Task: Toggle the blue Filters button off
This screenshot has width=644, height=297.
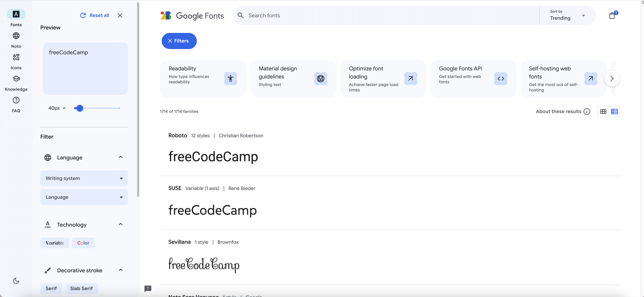Action: coord(179,41)
